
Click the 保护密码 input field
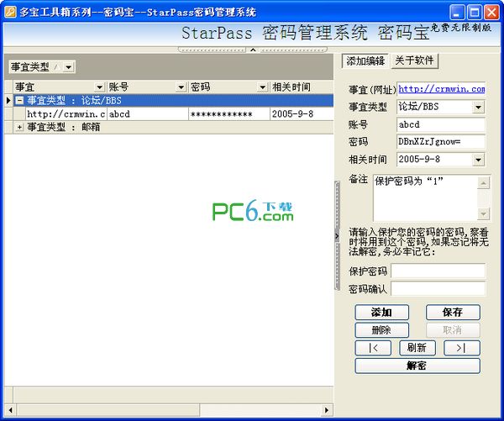click(x=438, y=271)
